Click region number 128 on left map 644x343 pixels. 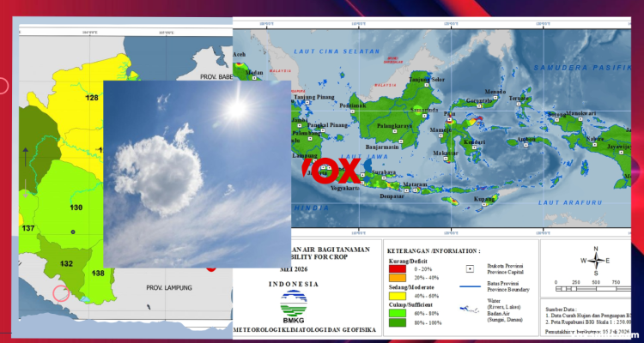point(92,98)
